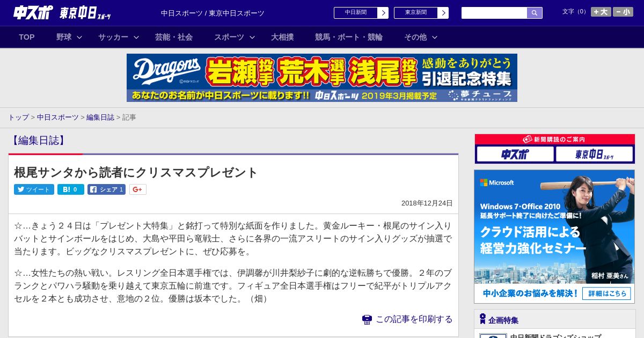644x338 pixels.
Task: Decrease text size with −小 button
Action: [x=623, y=12]
